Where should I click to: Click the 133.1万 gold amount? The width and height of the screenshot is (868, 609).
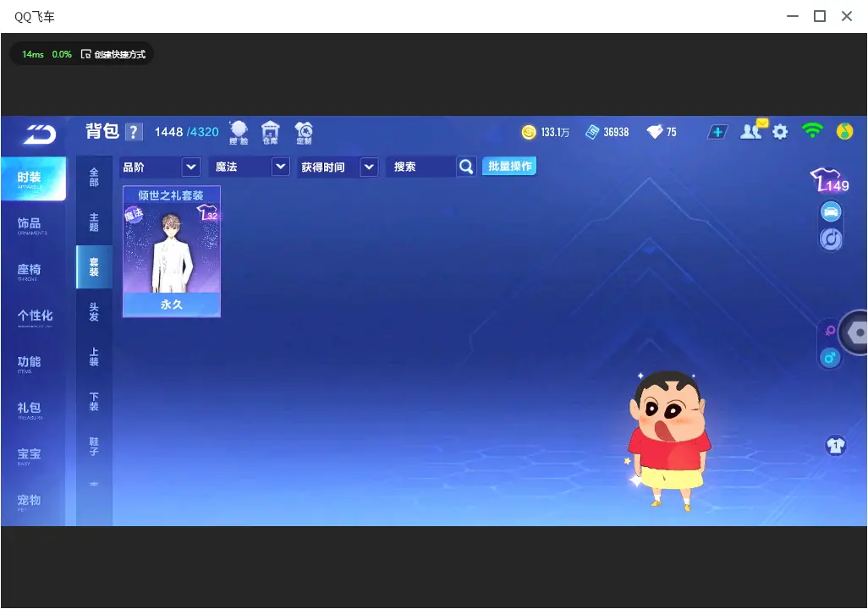(555, 132)
